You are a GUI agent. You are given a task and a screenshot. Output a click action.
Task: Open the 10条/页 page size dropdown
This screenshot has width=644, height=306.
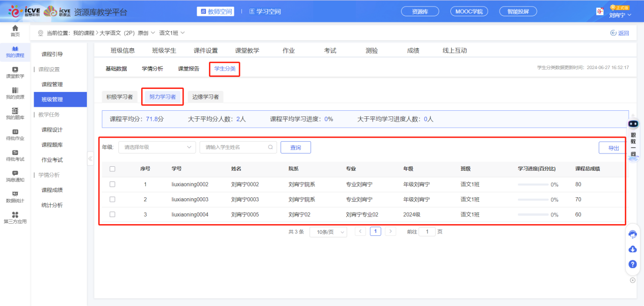328,232
